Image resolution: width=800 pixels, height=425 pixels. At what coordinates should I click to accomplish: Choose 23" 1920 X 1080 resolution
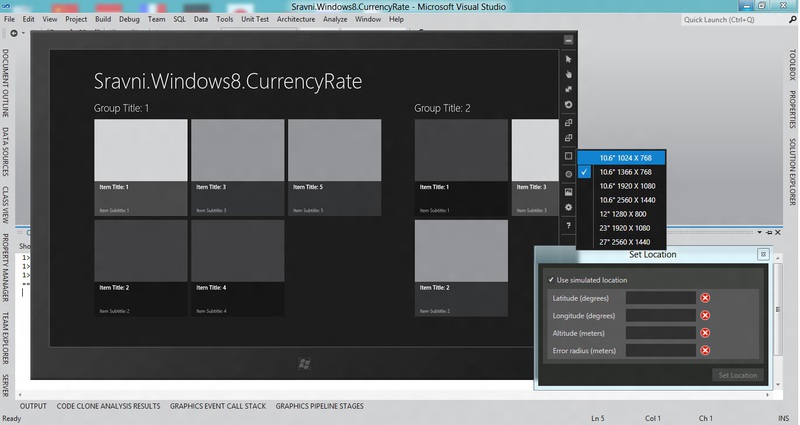(x=621, y=228)
